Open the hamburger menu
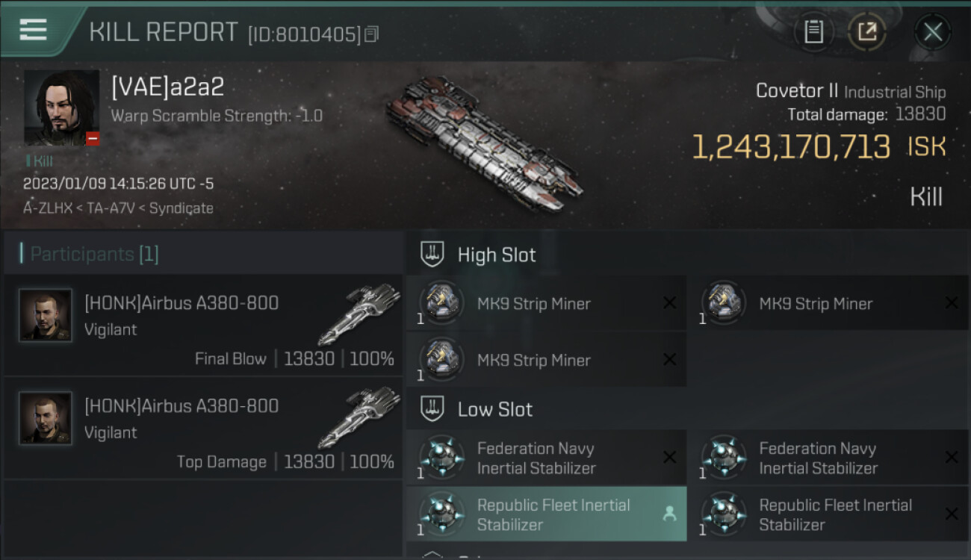The width and height of the screenshot is (971, 560). tap(33, 30)
